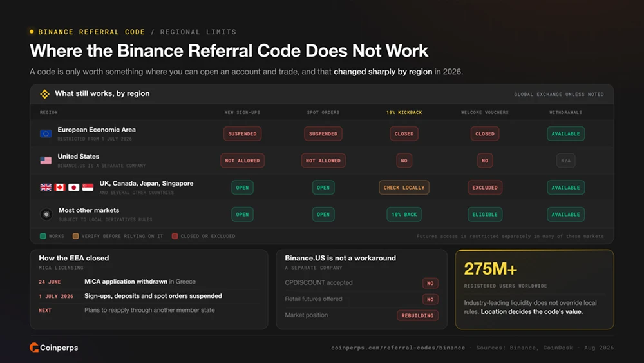Select the WITHDRAWALS column header

(566, 112)
